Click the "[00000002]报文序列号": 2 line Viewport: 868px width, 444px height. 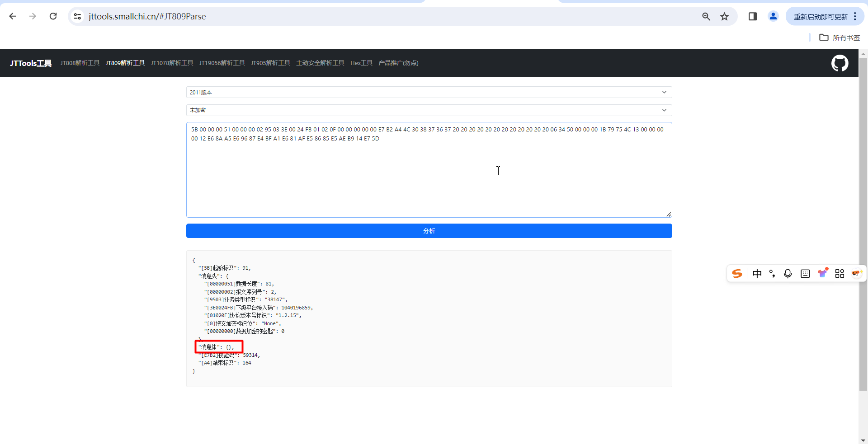click(240, 292)
